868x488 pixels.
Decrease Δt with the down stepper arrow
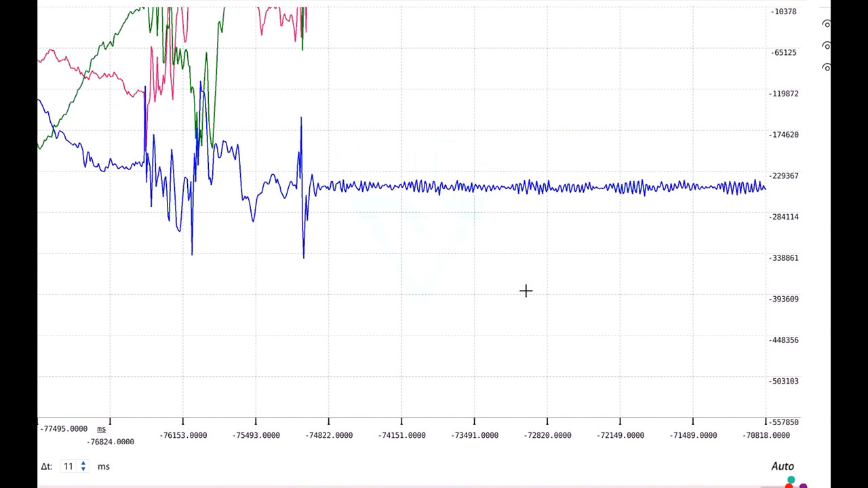coord(83,469)
